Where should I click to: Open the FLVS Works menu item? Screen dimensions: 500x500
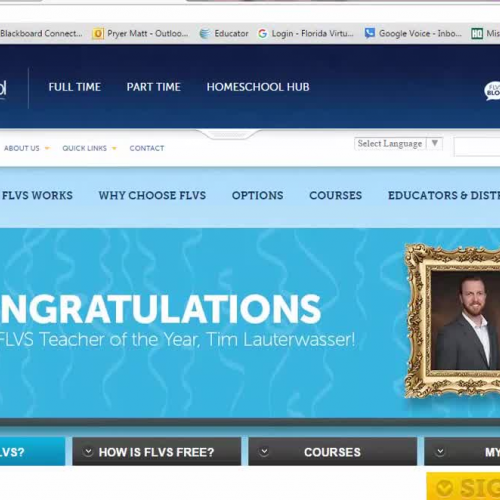(37, 195)
